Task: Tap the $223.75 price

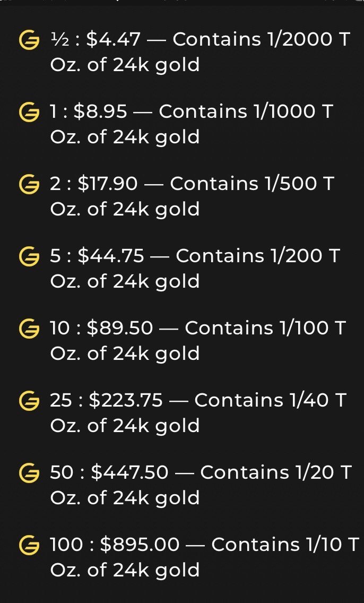Action: [126, 400]
